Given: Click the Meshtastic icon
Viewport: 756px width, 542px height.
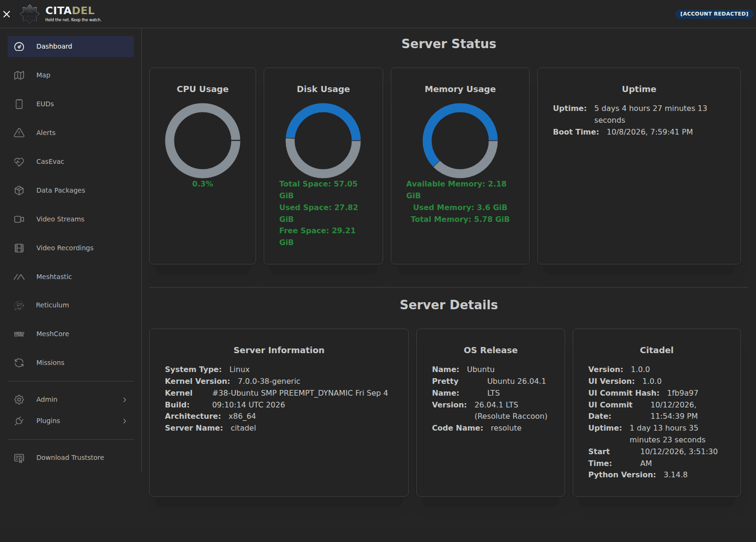Looking at the screenshot, I should (x=19, y=277).
